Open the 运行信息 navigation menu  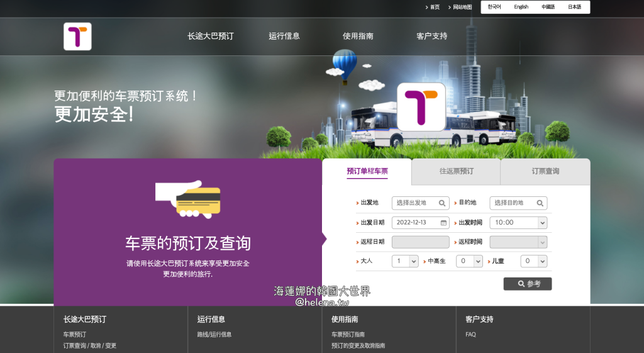284,36
